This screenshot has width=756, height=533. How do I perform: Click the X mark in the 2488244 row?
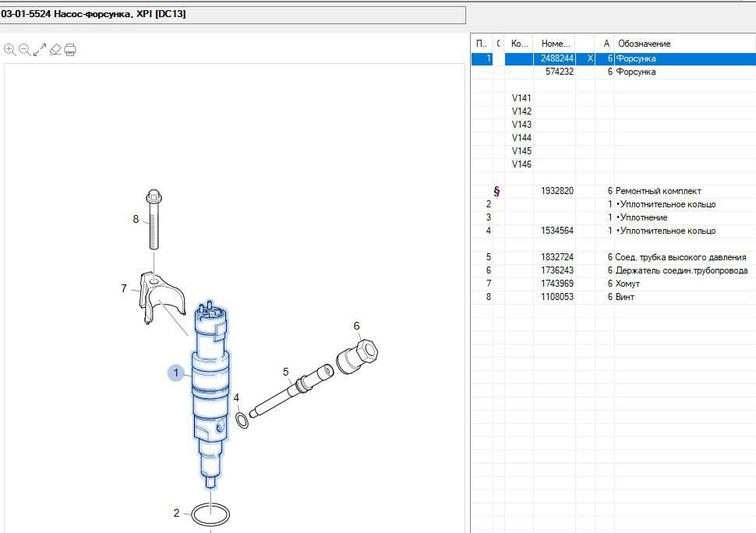tap(590, 58)
